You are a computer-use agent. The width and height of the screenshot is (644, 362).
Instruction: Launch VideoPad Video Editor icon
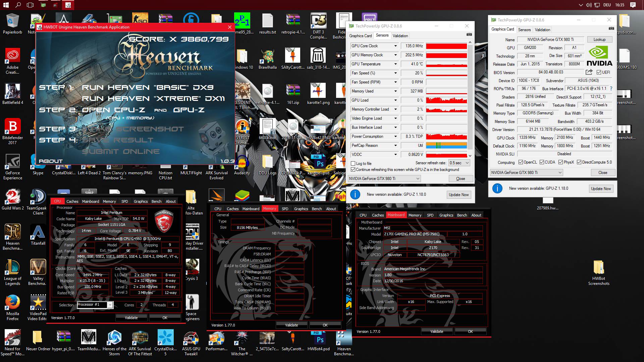38,307
